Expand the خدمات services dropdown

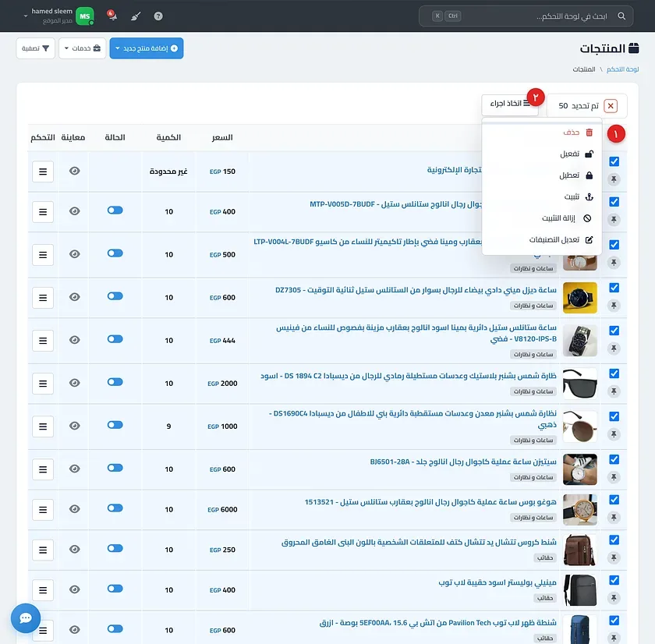point(83,48)
